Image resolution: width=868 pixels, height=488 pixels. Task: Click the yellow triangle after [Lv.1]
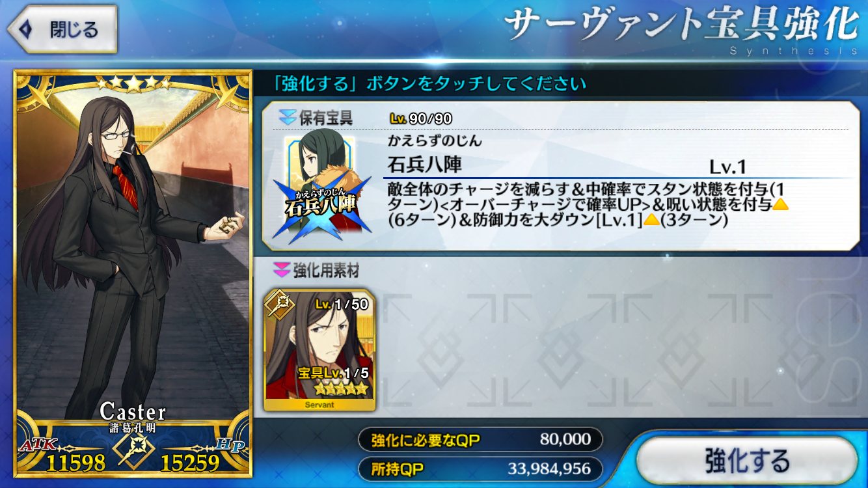click(x=651, y=220)
